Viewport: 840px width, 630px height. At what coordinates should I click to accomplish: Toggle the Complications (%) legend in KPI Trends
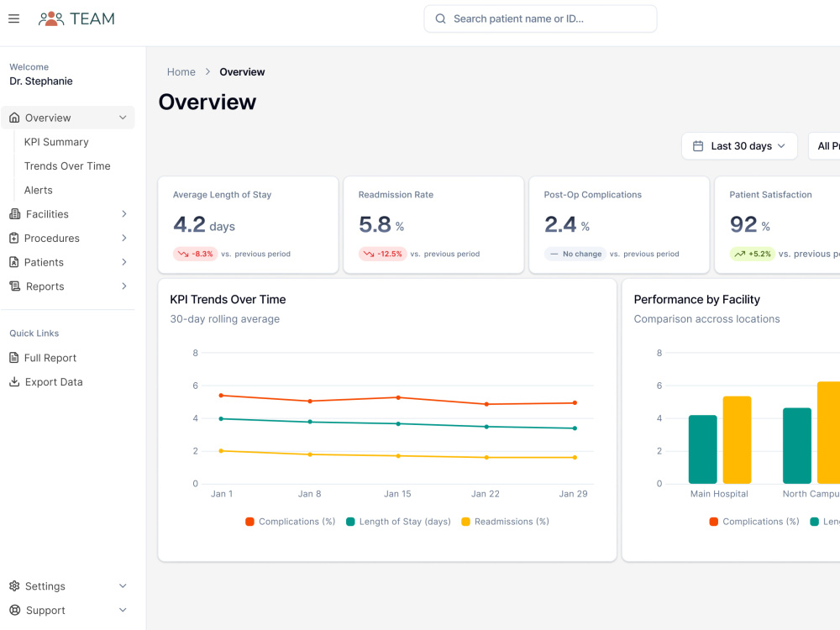pos(291,522)
